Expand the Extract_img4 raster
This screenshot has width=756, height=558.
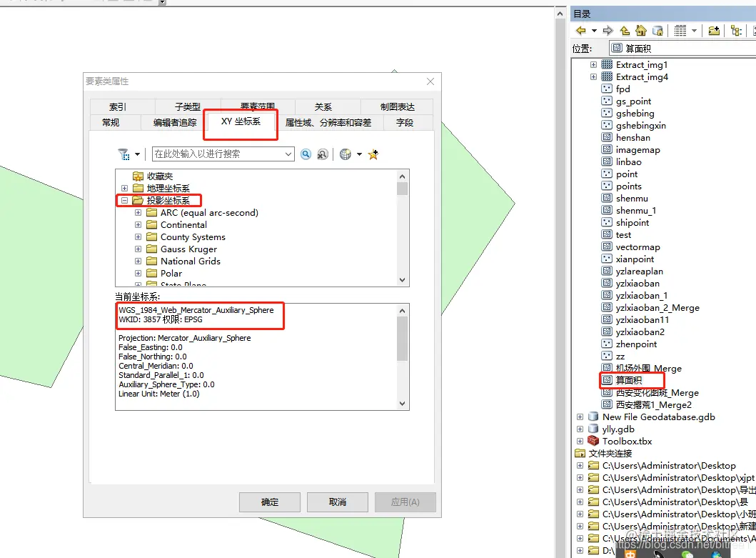pos(593,76)
